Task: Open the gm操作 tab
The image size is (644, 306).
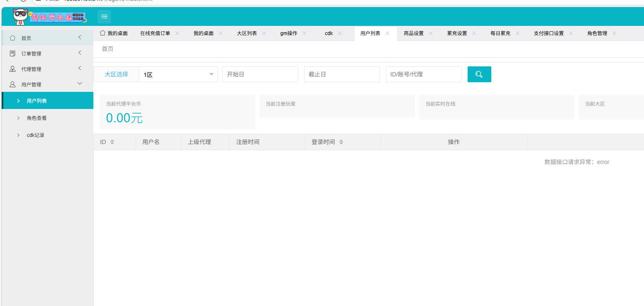Action: coord(289,33)
